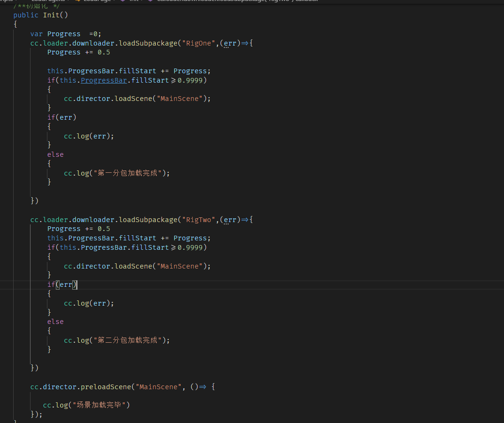Viewport: 504px width, 423px height.
Task: Click the arrow => on the preloadScene line
Action: click(203, 387)
